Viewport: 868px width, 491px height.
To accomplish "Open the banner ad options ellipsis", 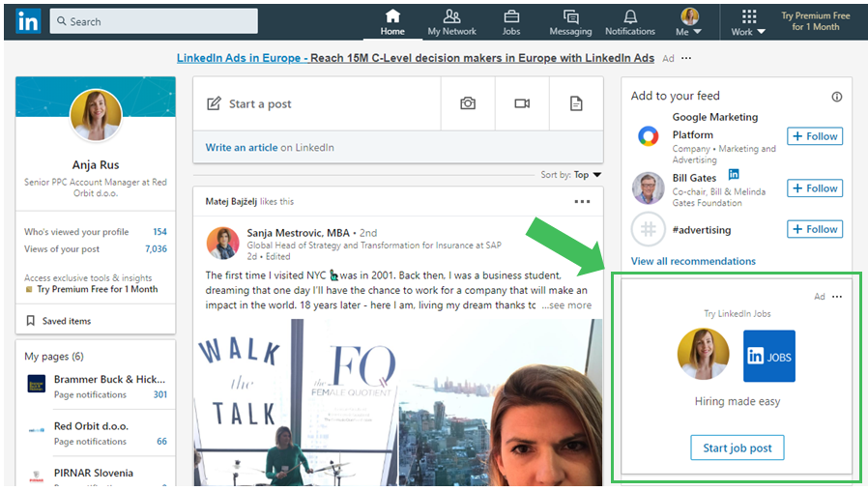I will coord(686,58).
